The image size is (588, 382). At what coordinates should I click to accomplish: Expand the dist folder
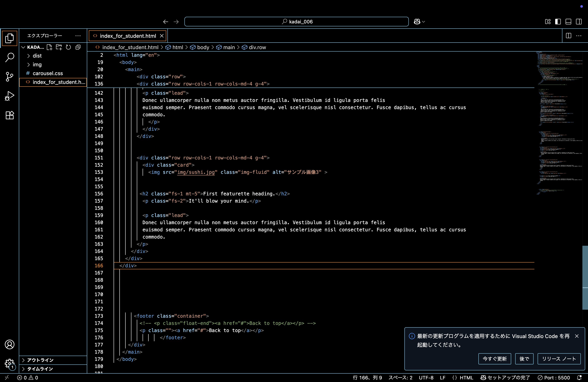pyautogui.click(x=53, y=56)
